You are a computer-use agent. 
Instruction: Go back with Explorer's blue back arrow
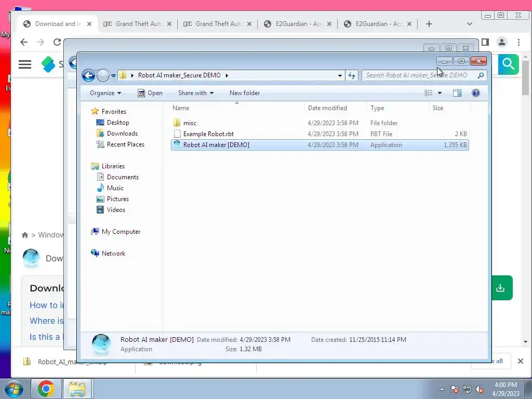(x=88, y=75)
